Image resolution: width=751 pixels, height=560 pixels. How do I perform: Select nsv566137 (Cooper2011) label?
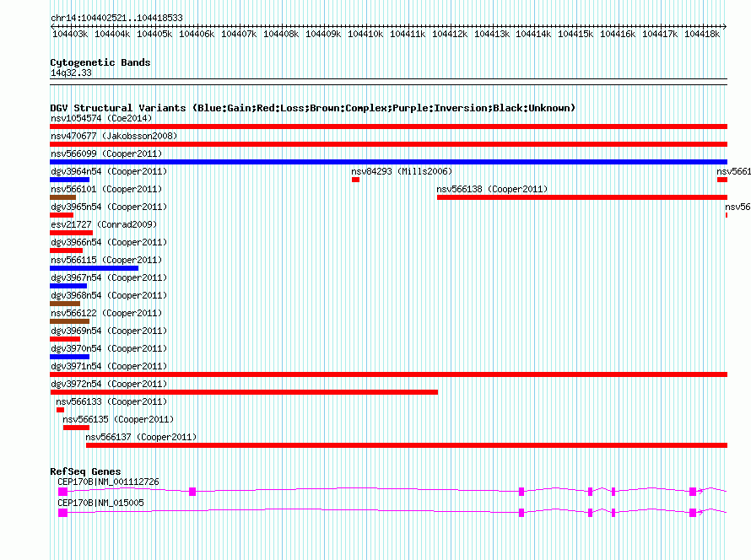pos(141,437)
